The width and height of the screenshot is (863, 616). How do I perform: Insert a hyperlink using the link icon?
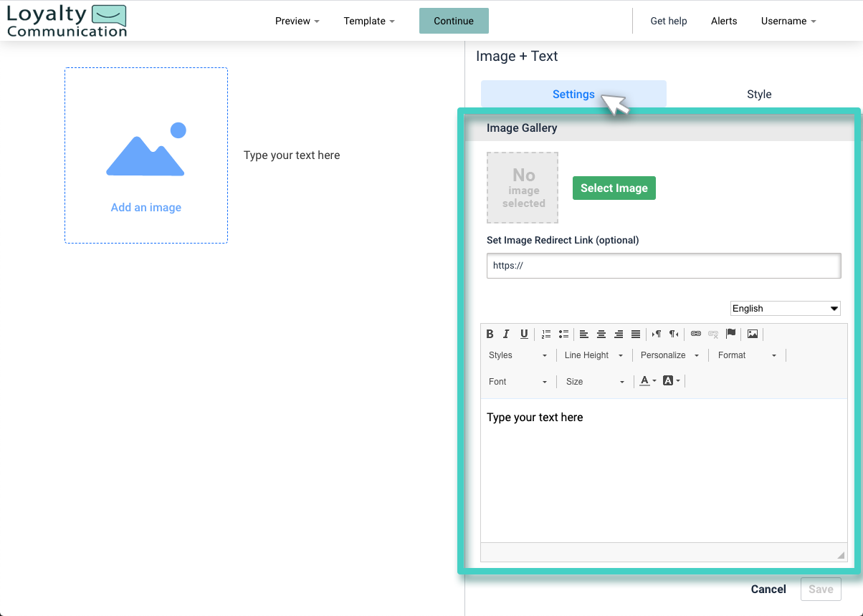coord(696,334)
